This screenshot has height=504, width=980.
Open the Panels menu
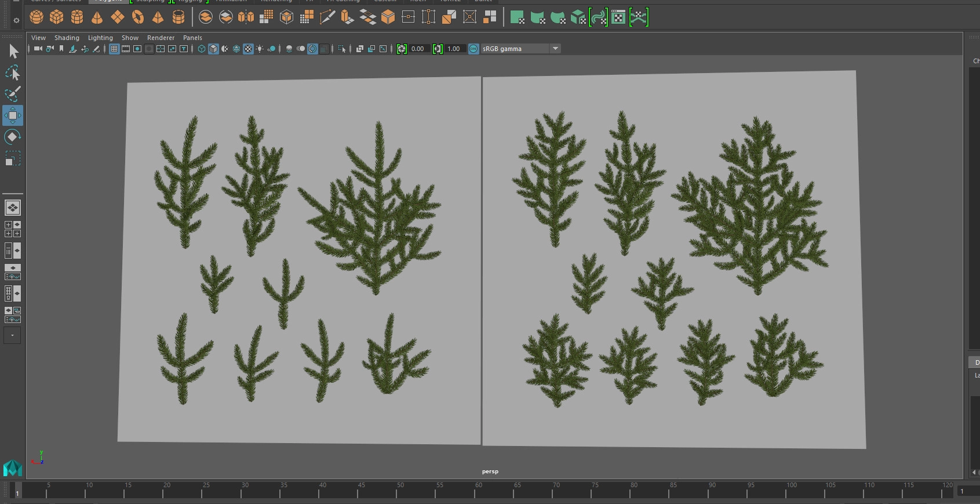[192, 38]
